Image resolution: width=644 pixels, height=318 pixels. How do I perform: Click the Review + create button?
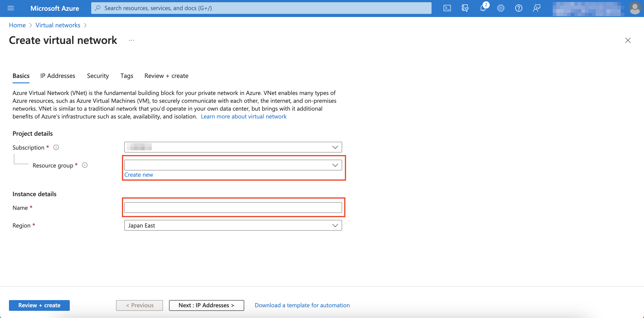pyautogui.click(x=39, y=305)
